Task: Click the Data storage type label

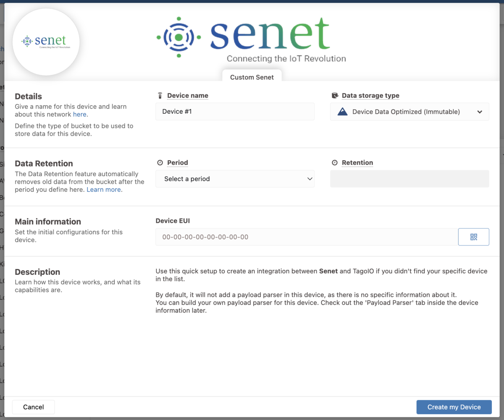Action: [370, 96]
